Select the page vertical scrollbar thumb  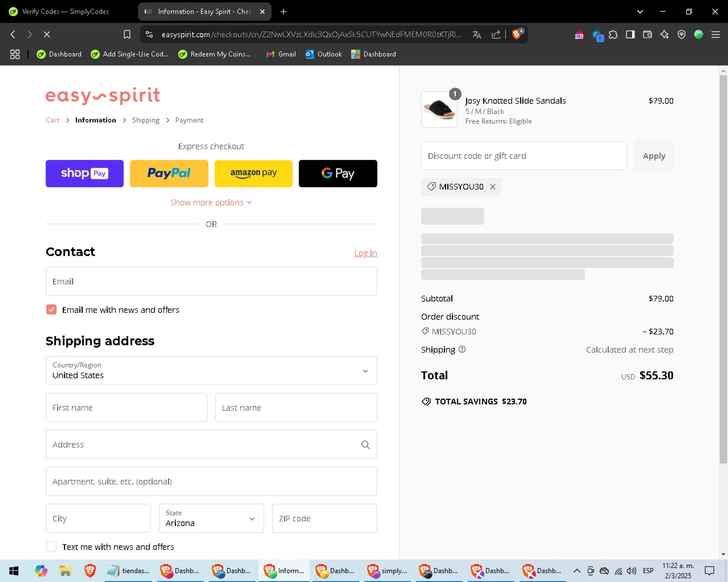coord(723,269)
